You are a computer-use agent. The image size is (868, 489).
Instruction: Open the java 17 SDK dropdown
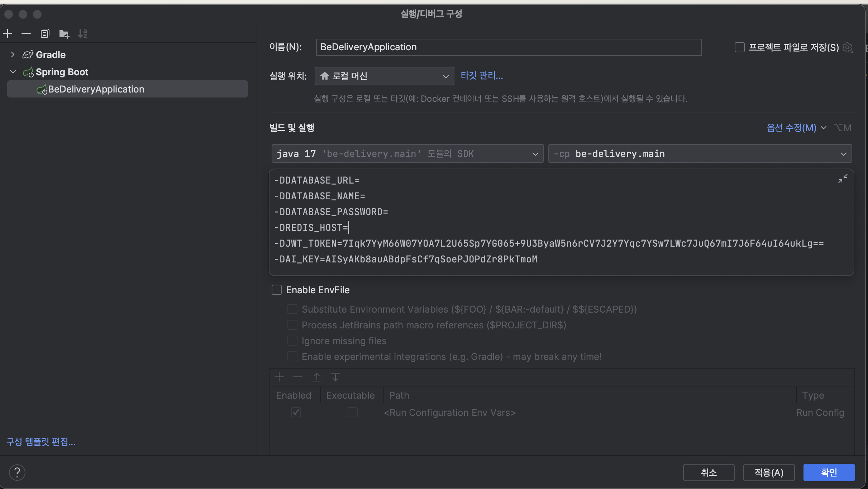coord(407,154)
